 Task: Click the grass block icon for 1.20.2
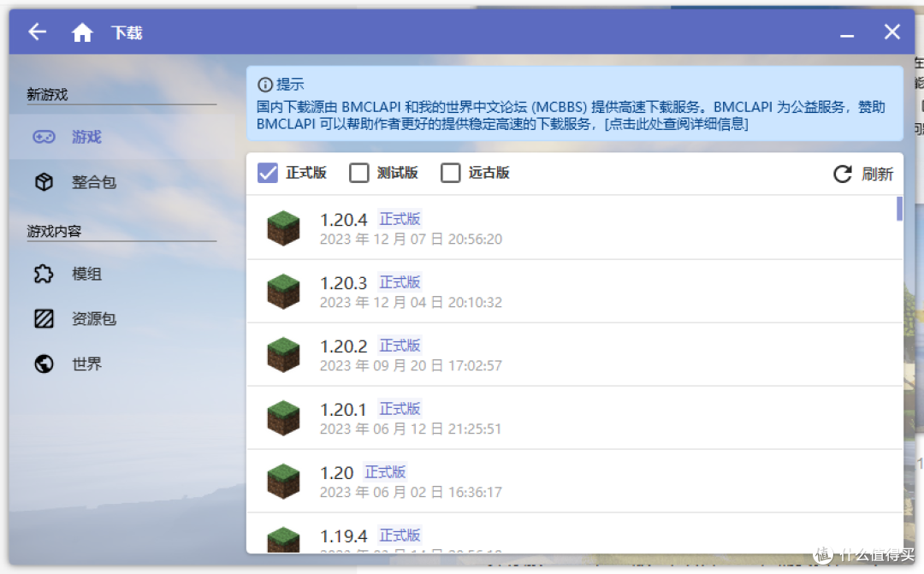point(283,355)
